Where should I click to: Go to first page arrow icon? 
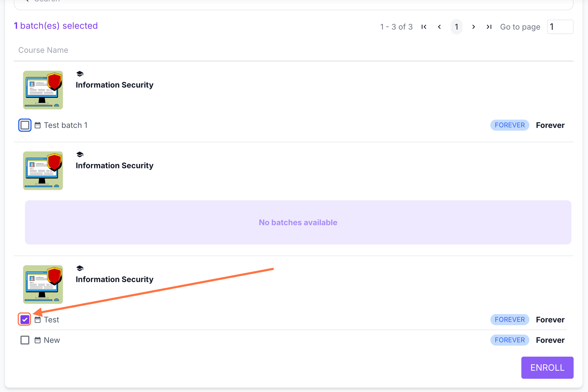[424, 27]
